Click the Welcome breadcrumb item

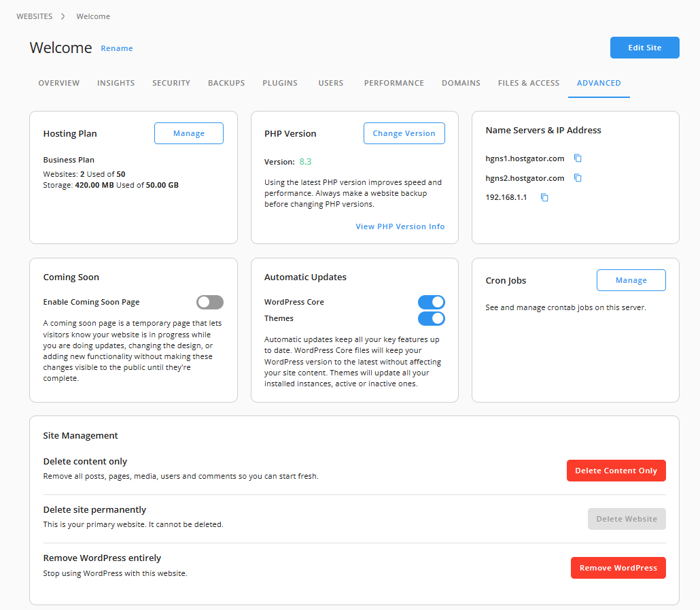click(x=93, y=16)
